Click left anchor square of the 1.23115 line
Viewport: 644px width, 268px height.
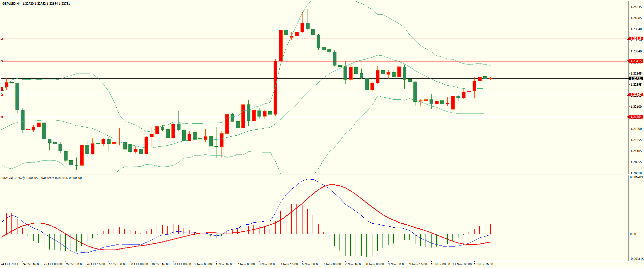pyautogui.click(x=2, y=61)
